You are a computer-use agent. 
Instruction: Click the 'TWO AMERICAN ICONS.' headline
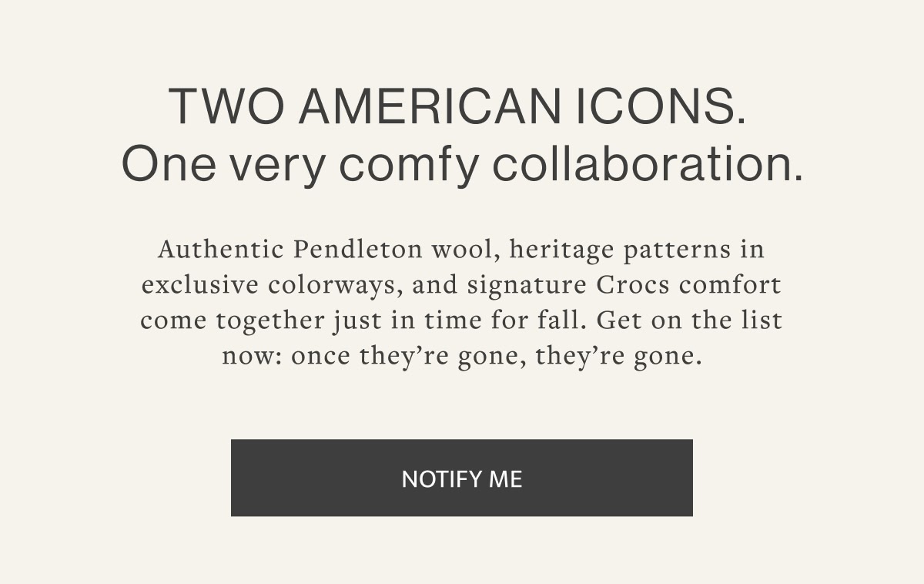click(x=458, y=106)
